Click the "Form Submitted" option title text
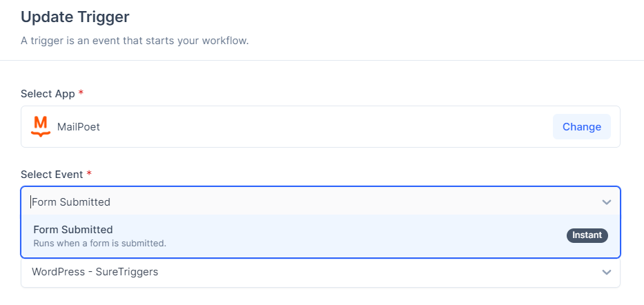This screenshot has width=644, height=305. (72, 230)
